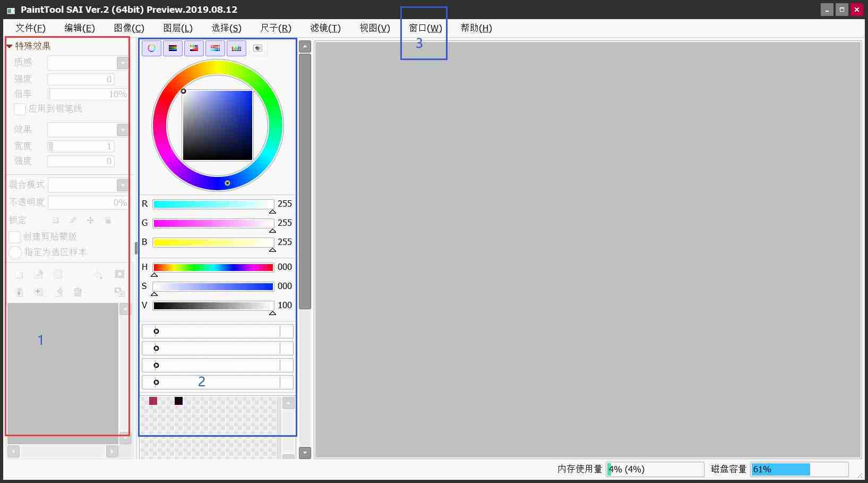Open the 选择(S) menu
The width and height of the screenshot is (868, 483).
pos(226,28)
